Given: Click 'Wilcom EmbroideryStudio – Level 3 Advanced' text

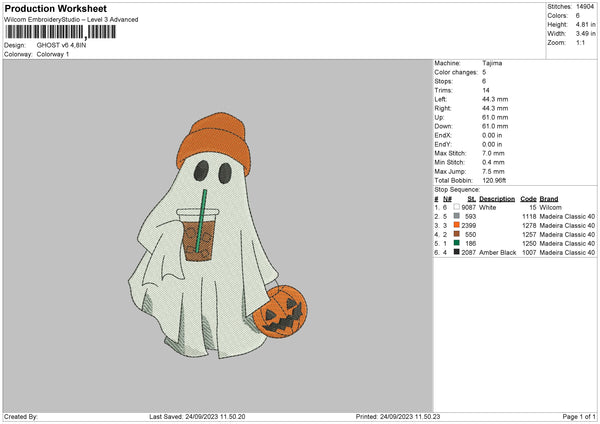Looking at the screenshot, I should [71, 20].
